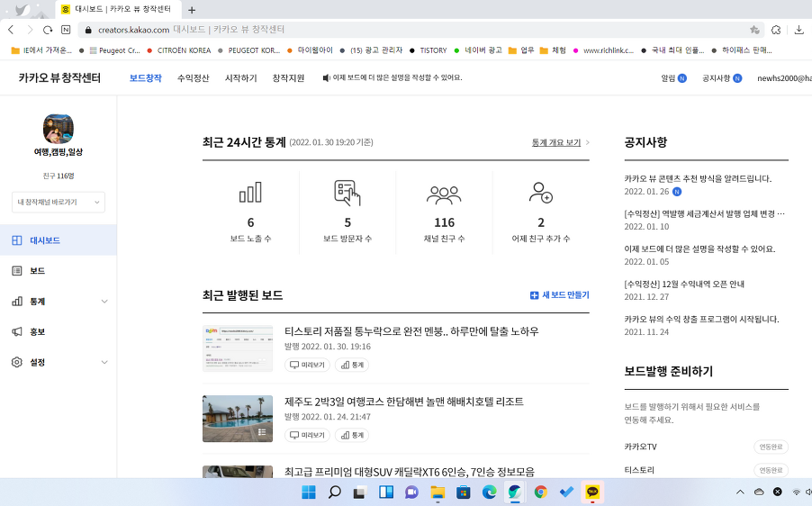This screenshot has width=812, height=506.
Task: Open the 공지사항 header link
Action: [722, 78]
